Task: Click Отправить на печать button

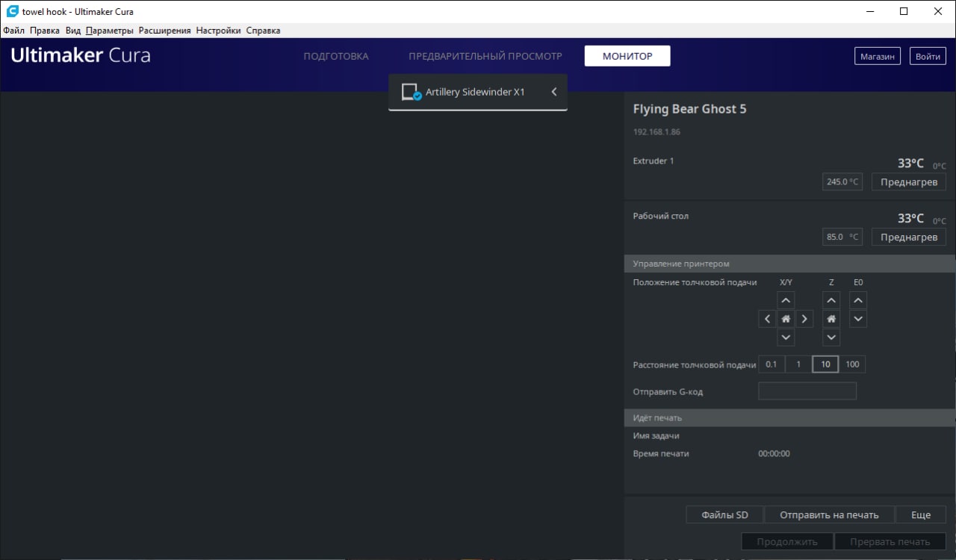Action: [x=829, y=514]
